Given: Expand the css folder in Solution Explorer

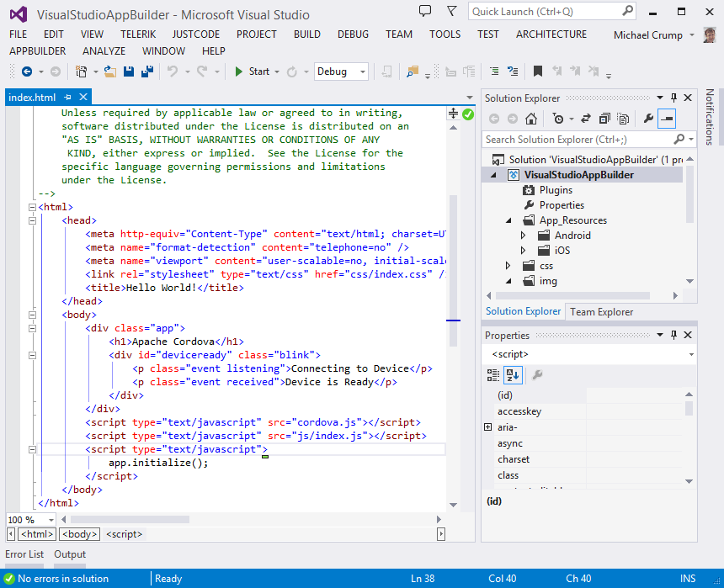Looking at the screenshot, I should click(508, 266).
